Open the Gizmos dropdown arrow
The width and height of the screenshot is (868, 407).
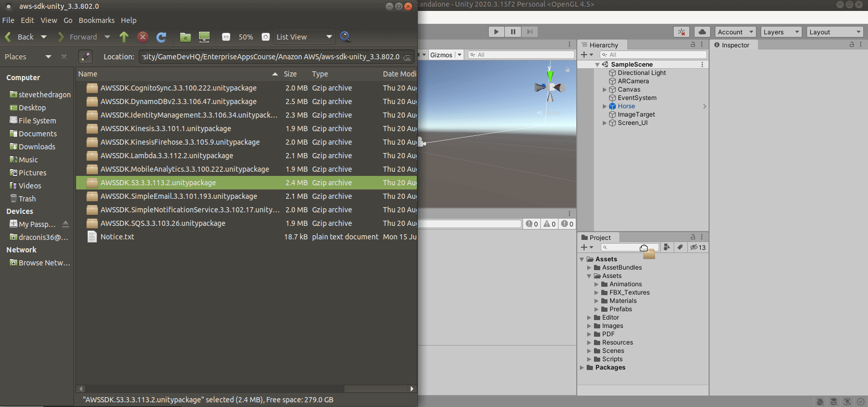pyautogui.click(x=460, y=55)
